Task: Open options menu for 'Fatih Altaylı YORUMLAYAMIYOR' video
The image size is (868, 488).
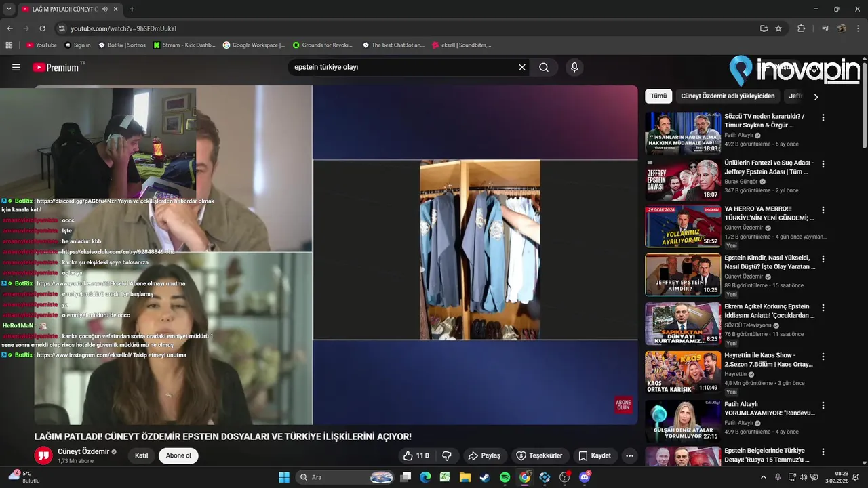Action: (823, 405)
